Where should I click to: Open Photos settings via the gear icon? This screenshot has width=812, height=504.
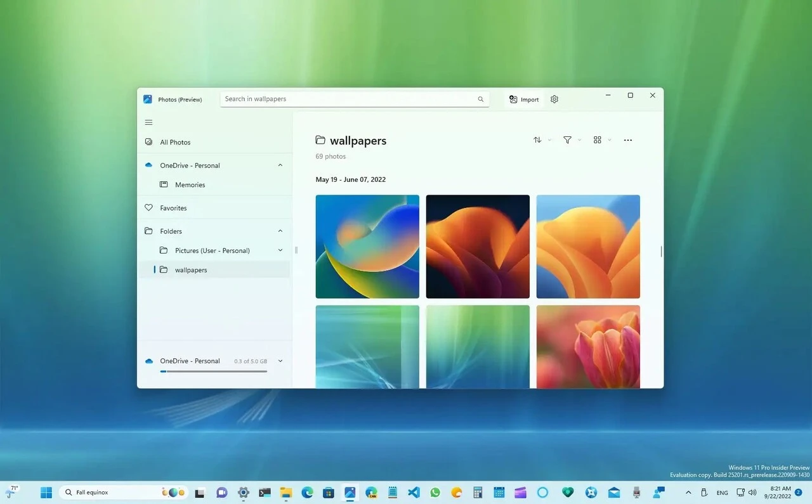[554, 99]
